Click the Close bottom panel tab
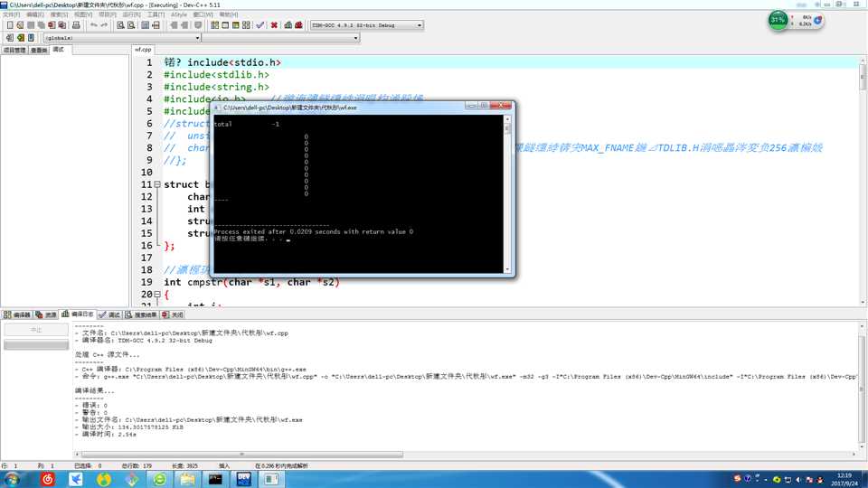The height and width of the screenshot is (488, 868). (172, 314)
